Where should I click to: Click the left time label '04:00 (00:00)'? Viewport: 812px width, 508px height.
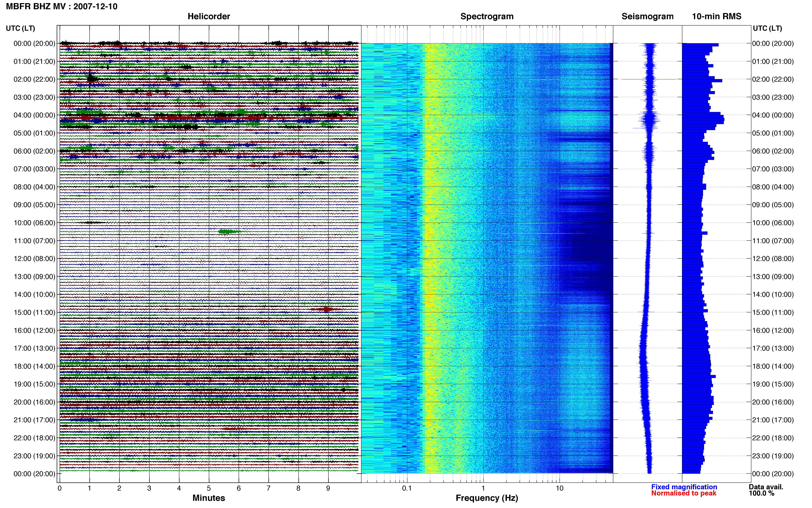[x=34, y=115]
